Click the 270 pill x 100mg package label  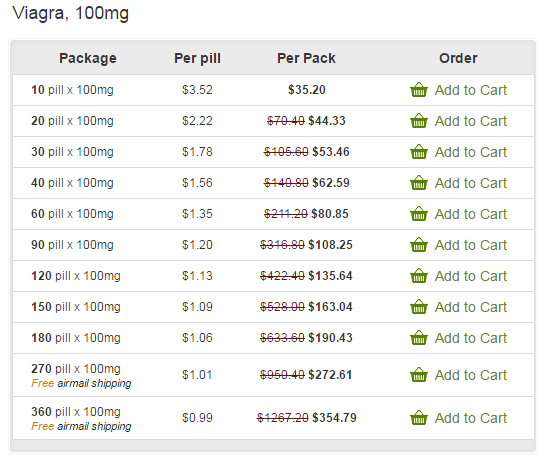click(x=76, y=369)
